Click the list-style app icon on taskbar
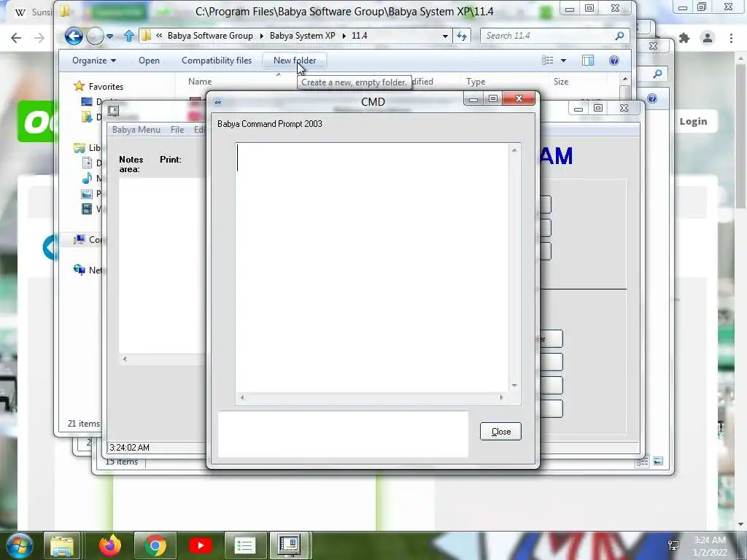Image resolution: width=747 pixels, height=560 pixels. click(245, 545)
